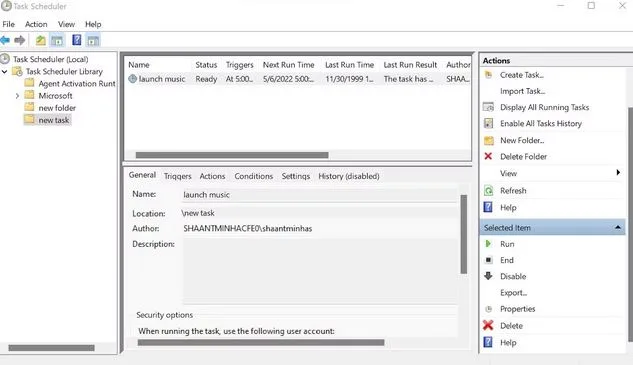Viewport: 633px width, 365px height.
Task: Click the New Folder icon in Actions
Action: (x=488, y=140)
